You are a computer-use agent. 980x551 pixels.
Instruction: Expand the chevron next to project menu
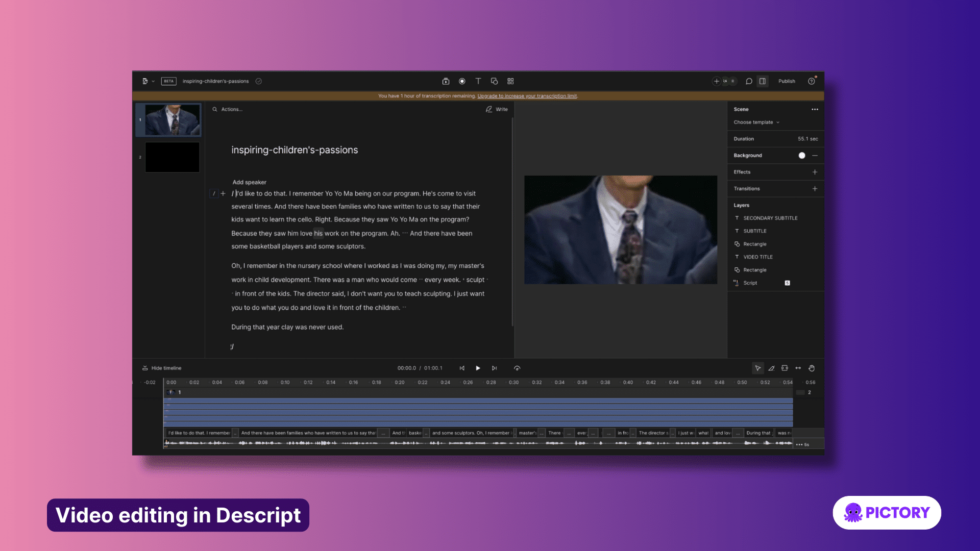pyautogui.click(x=153, y=82)
